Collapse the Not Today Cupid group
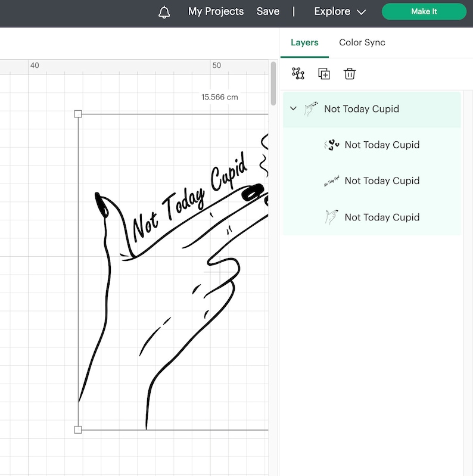Image resolution: width=473 pixels, height=476 pixels. (x=293, y=109)
